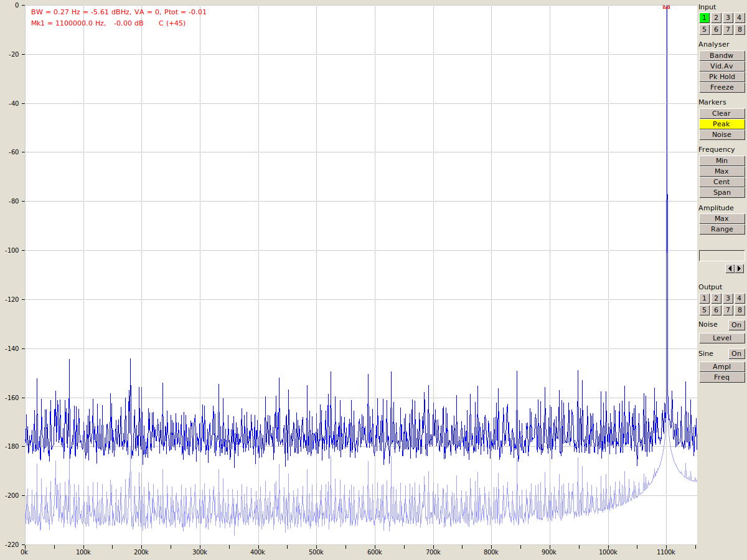This screenshot has height=560, width=747.
Task: Click the right arrow stepper
Action: click(x=740, y=269)
